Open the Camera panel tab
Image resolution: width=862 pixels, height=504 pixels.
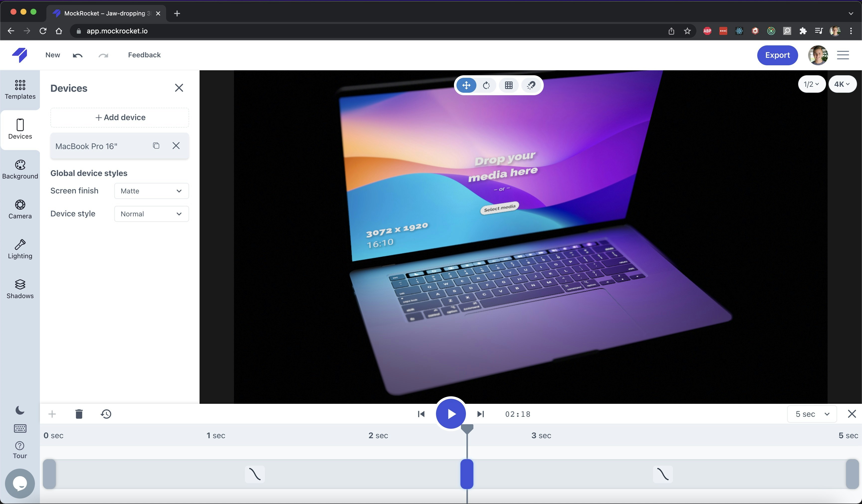tap(20, 209)
